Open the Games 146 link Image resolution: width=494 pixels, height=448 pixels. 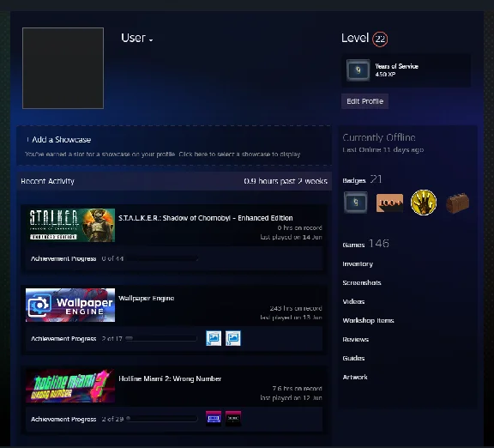(365, 244)
